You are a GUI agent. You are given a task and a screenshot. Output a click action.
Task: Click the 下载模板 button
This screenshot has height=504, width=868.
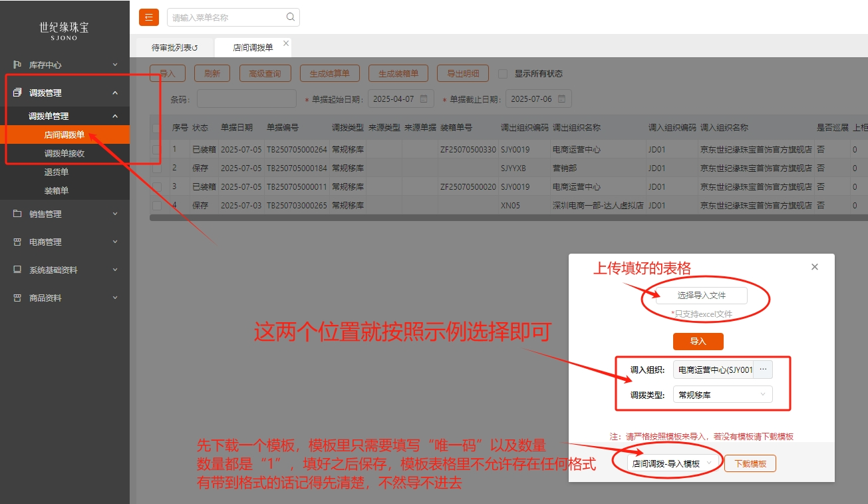pyautogui.click(x=750, y=464)
